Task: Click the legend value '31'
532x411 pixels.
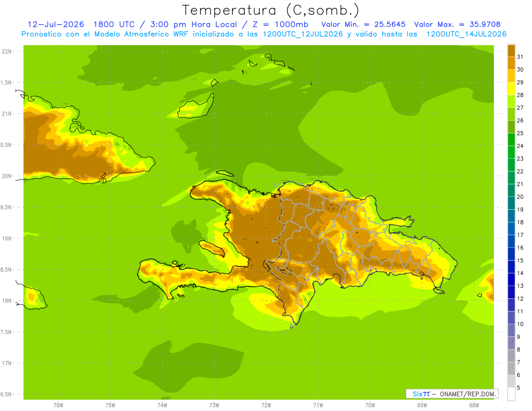Action: click(x=520, y=57)
